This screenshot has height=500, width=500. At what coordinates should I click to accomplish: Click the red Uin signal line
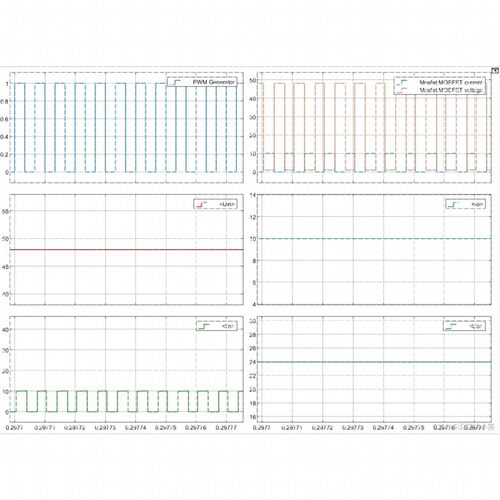[x=127, y=249]
